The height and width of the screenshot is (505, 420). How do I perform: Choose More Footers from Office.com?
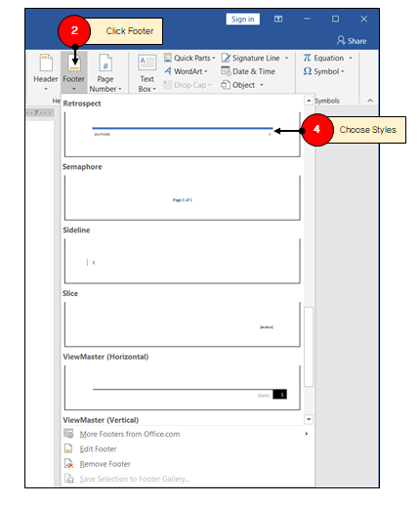point(188,434)
